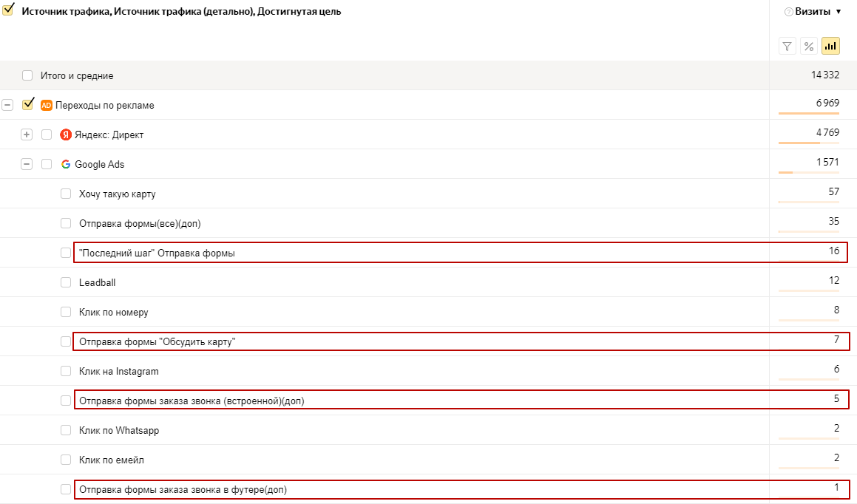Check the Google Ads checkbox
The height and width of the screenshot is (504, 857).
coord(47,164)
